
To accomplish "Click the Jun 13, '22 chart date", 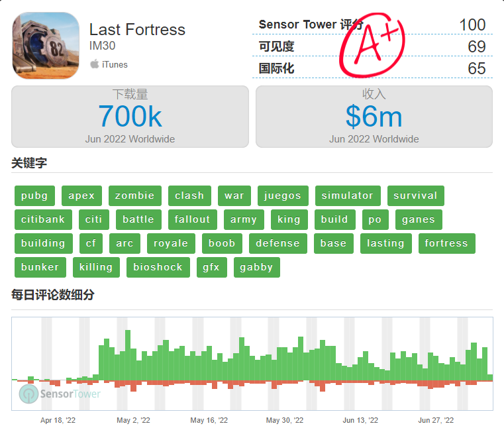I will point(360,420).
